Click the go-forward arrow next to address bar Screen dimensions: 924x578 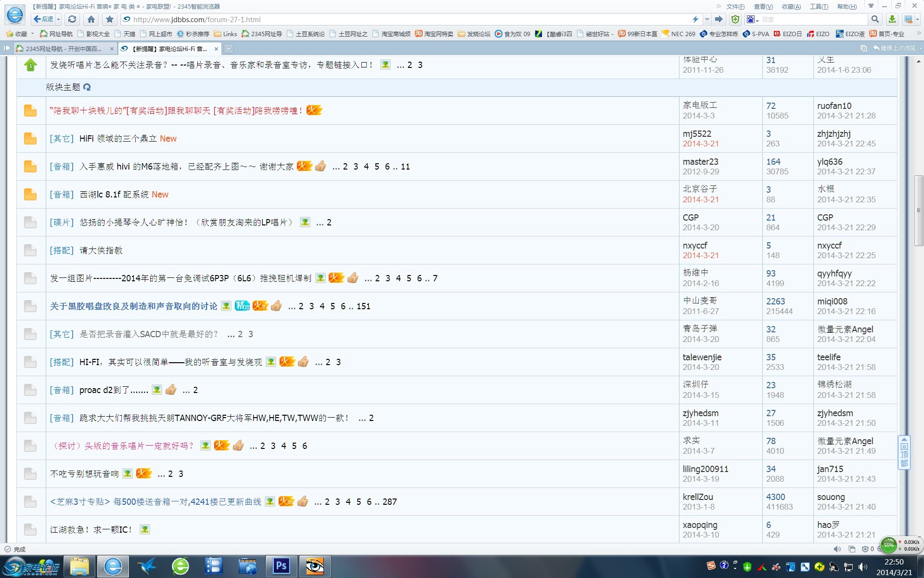click(x=719, y=19)
